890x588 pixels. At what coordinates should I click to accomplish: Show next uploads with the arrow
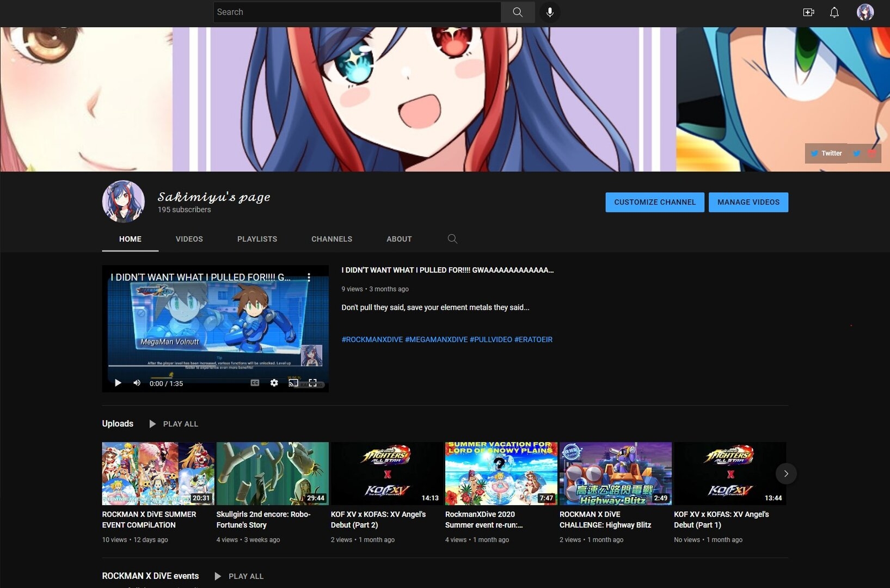[786, 474]
